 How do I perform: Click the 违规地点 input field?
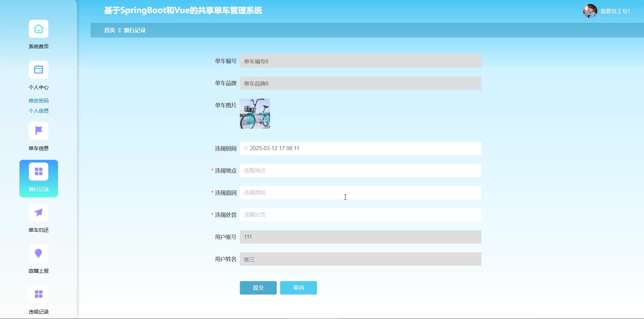361,171
